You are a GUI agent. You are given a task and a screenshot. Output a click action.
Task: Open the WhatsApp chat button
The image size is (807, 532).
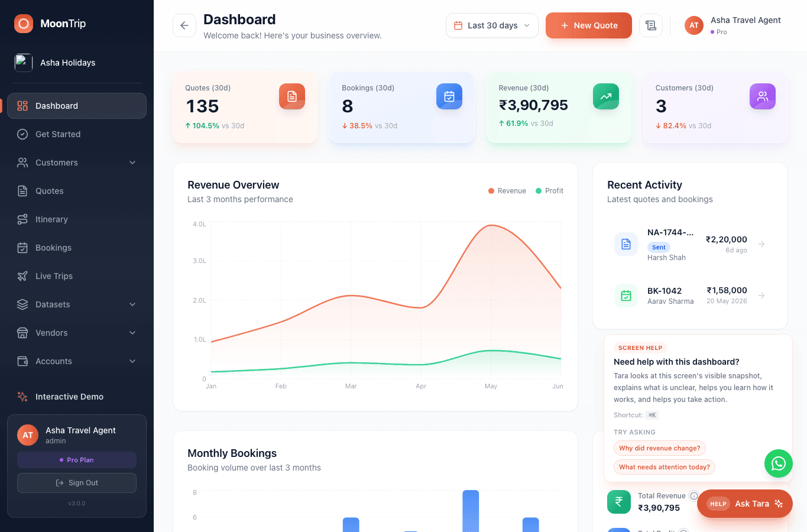coord(779,464)
